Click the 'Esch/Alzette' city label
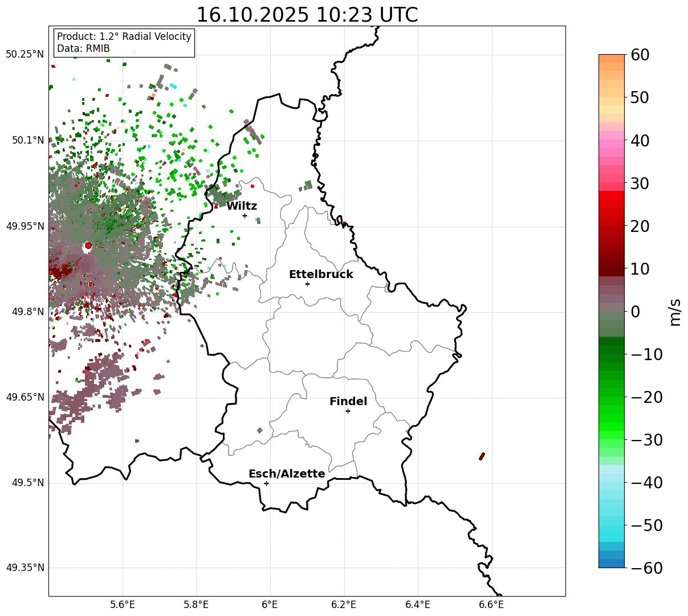 pos(287,474)
